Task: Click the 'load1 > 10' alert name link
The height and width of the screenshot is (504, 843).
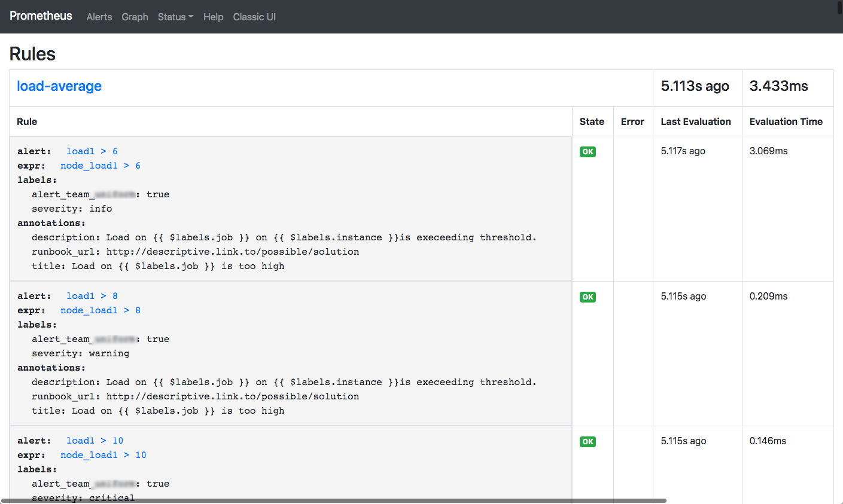Action: [95, 441]
